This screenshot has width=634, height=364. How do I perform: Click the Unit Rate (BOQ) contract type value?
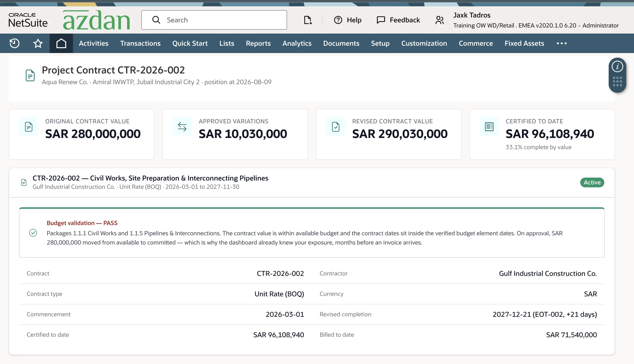tap(279, 294)
